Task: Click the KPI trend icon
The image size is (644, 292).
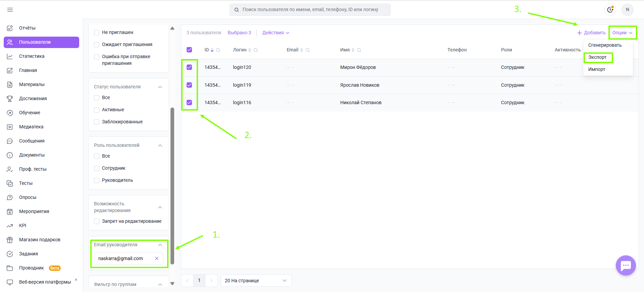Action: pos(10,225)
